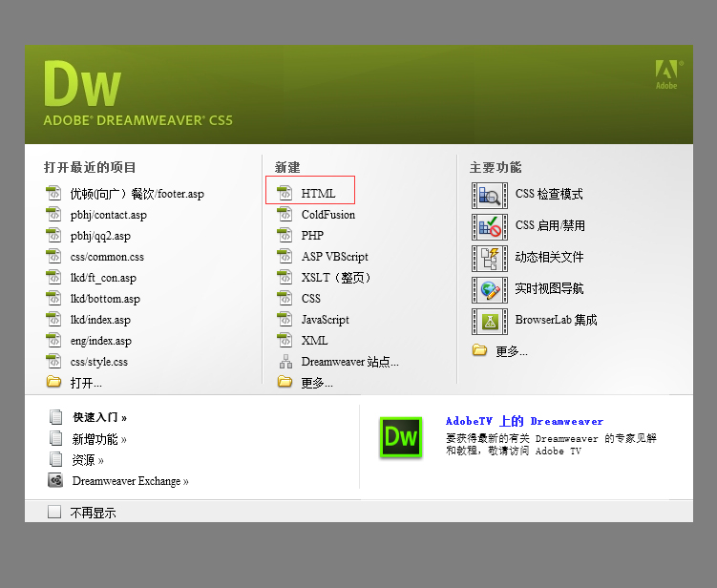Click the CSS 启用/禁用 feature icon
Image resolution: width=717 pixels, height=588 pixels.
tap(489, 226)
